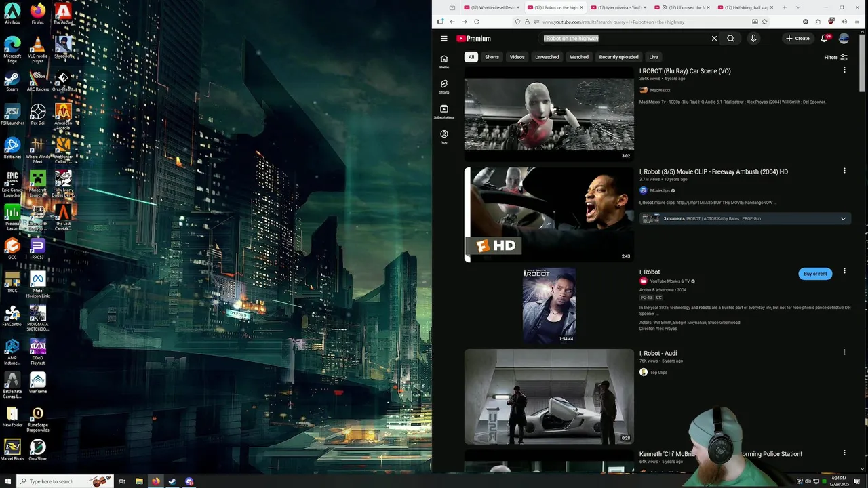This screenshot has width=868, height=488.
Task: Open a new Firefox tab
Action: coord(784,7)
